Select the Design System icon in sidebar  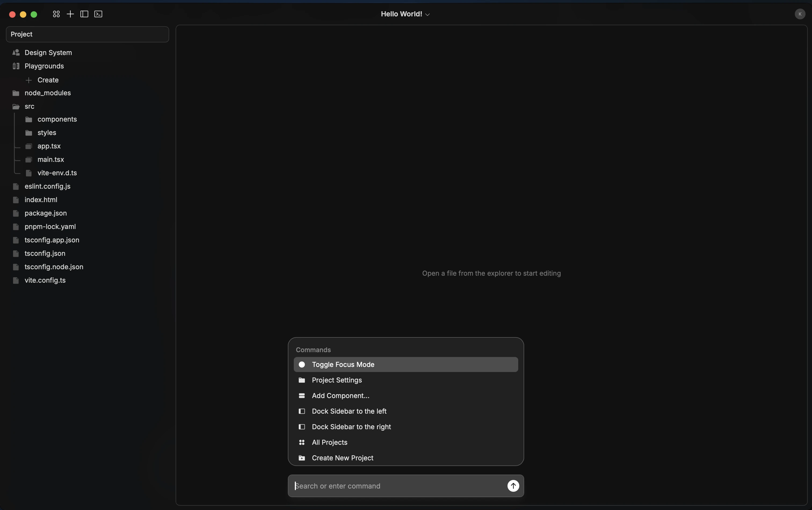click(16, 53)
